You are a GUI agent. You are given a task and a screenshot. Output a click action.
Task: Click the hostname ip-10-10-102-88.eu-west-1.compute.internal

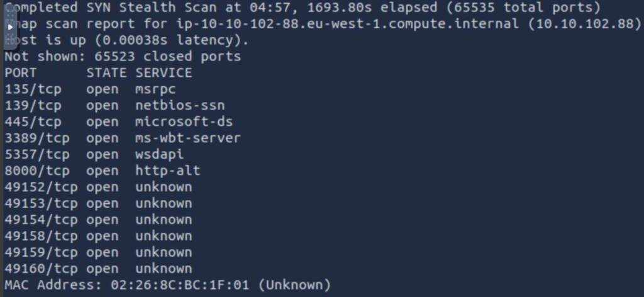click(x=339, y=24)
